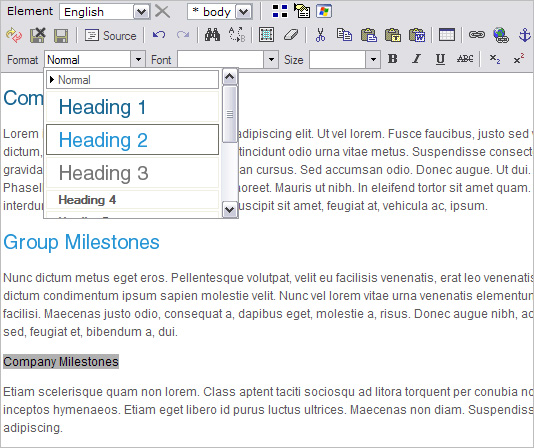Click the format list scroll-up arrow
The width and height of the screenshot is (534, 448).
coord(230,77)
